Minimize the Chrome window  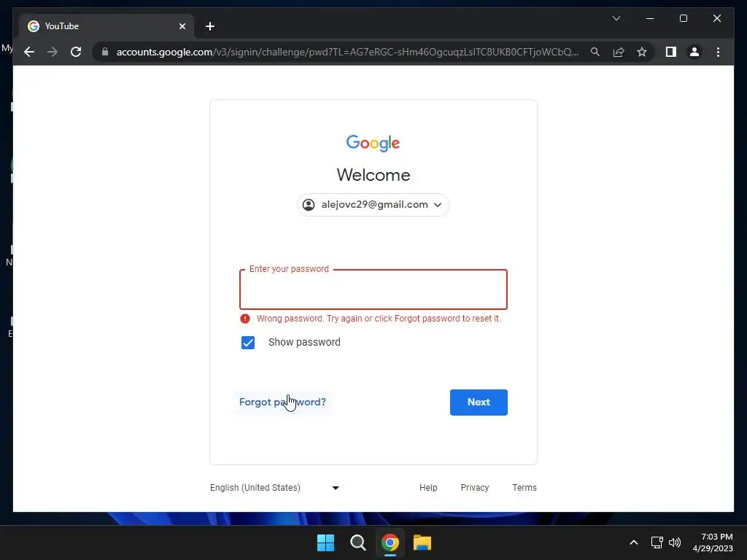coord(650,18)
